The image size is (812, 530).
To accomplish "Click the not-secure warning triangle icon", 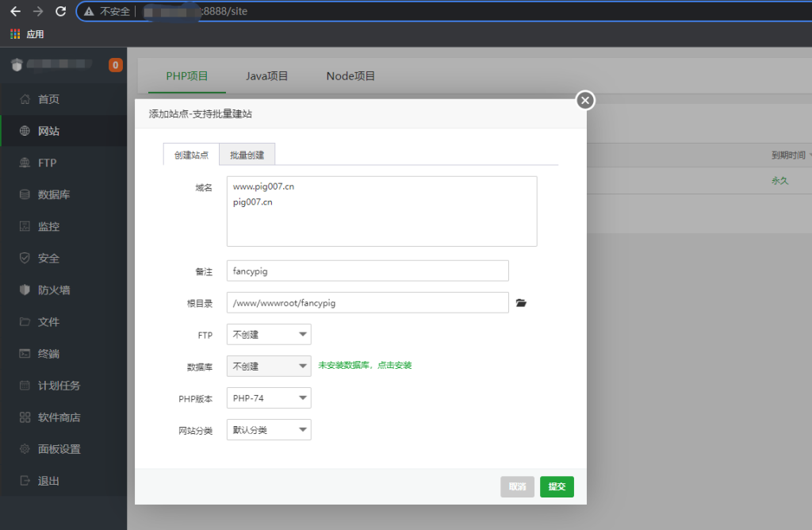I will [89, 11].
